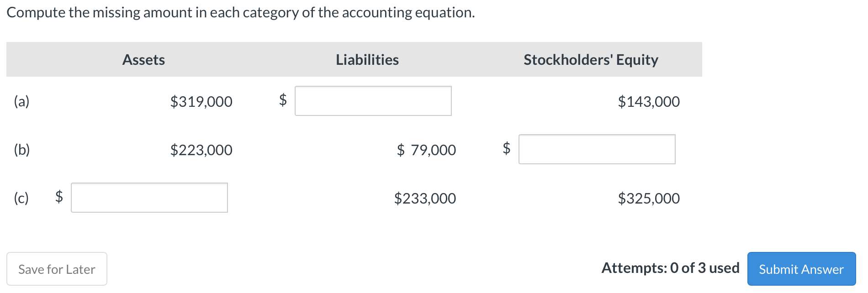
Task: Click the row label (b)
Action: (x=22, y=149)
